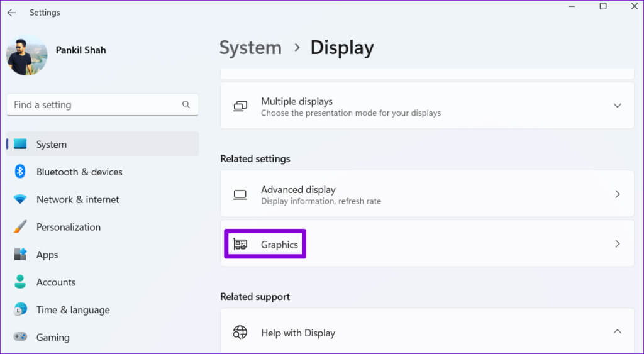Select System in the sidebar

click(x=52, y=144)
